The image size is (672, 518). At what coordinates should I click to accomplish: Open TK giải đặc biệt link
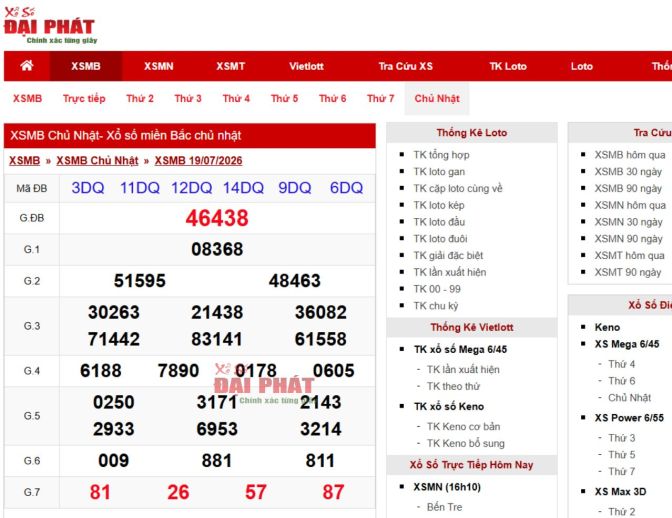[x=448, y=255]
